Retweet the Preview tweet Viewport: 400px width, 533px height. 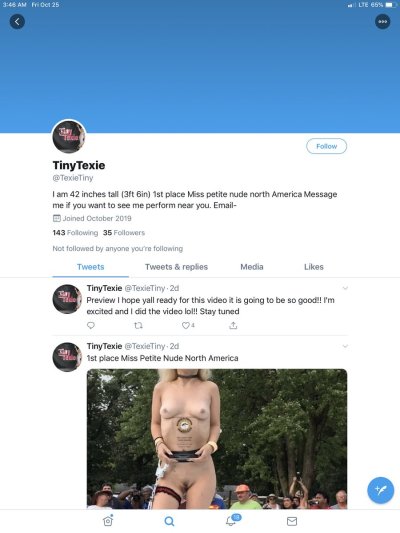coord(138,326)
